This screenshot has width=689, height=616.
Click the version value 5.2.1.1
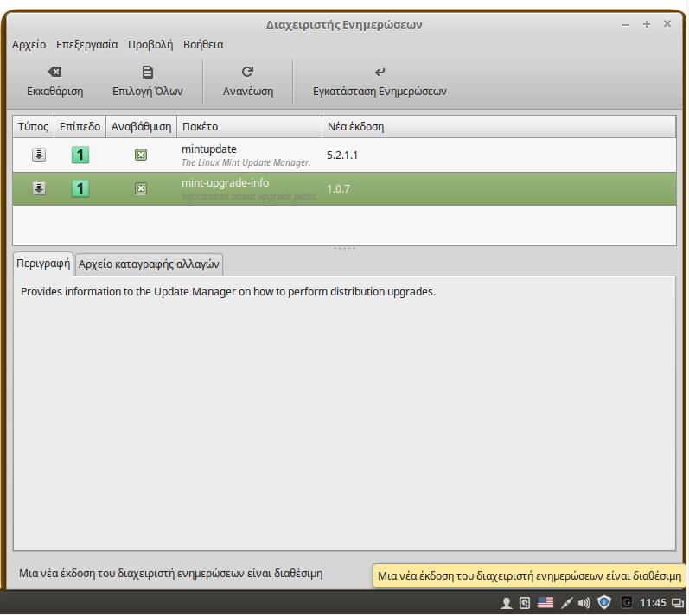click(342, 155)
